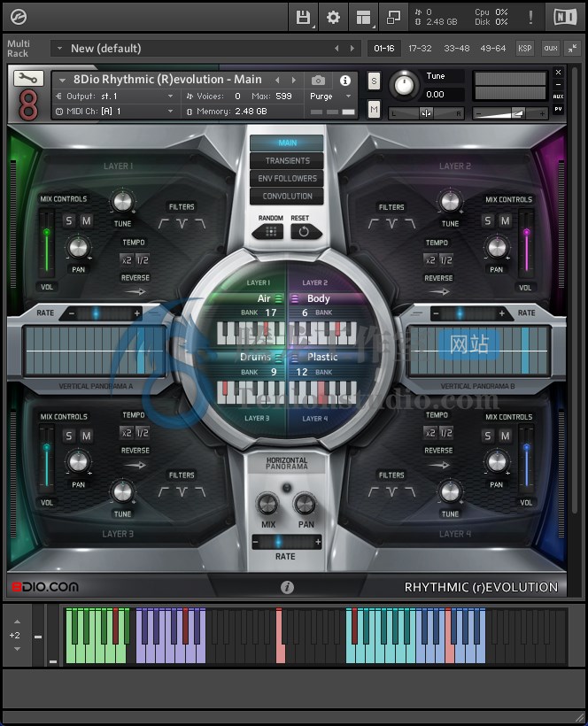Screen dimensions: 588x726
Task: Open Body sample list menu icon
Action: pos(295,298)
